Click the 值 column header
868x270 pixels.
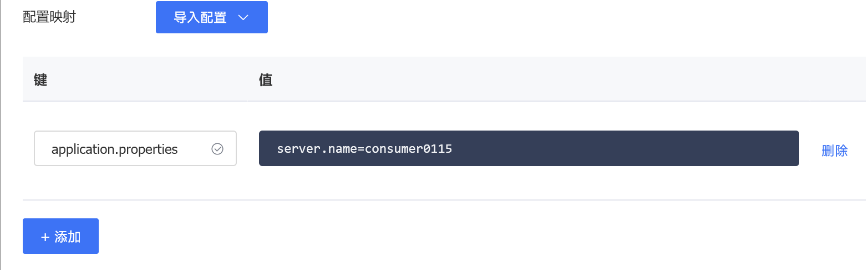click(x=265, y=81)
